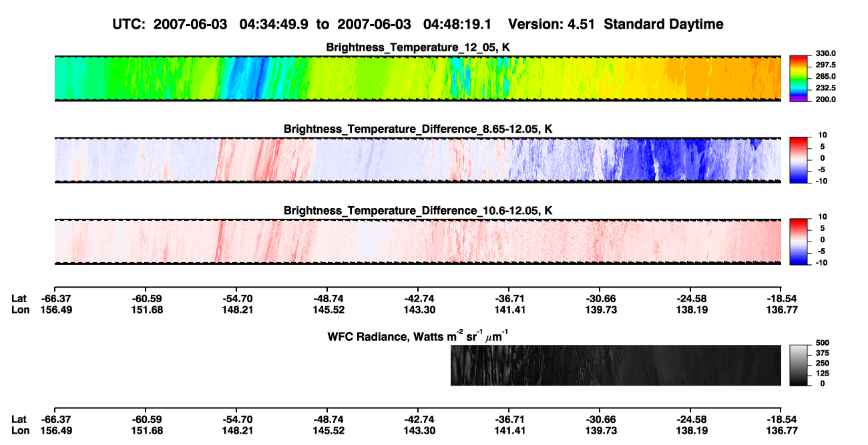Click longitude 138.19 on the axis under the temperature panels
Screen dimensions: 868x445
click(690, 309)
